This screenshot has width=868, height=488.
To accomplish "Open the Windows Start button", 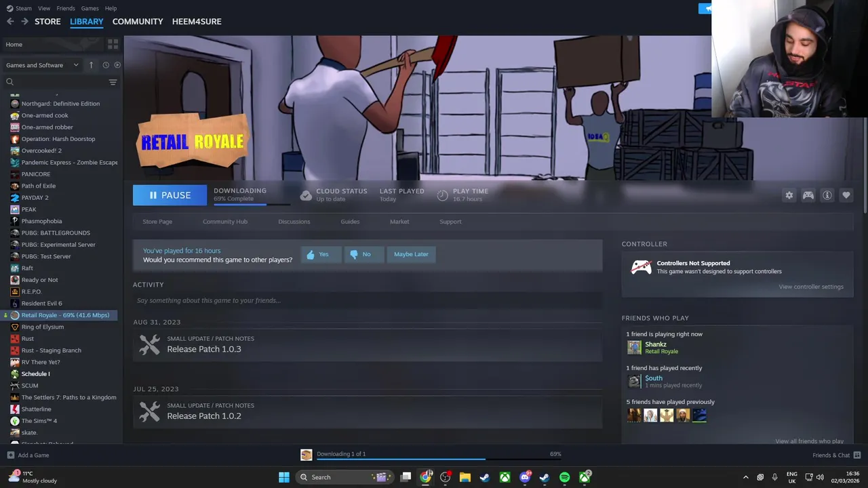I will point(284,477).
